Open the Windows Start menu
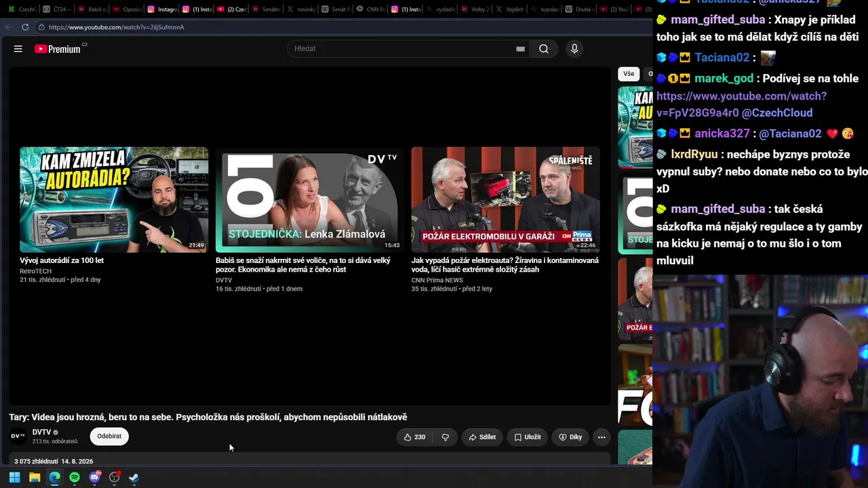 [14, 477]
